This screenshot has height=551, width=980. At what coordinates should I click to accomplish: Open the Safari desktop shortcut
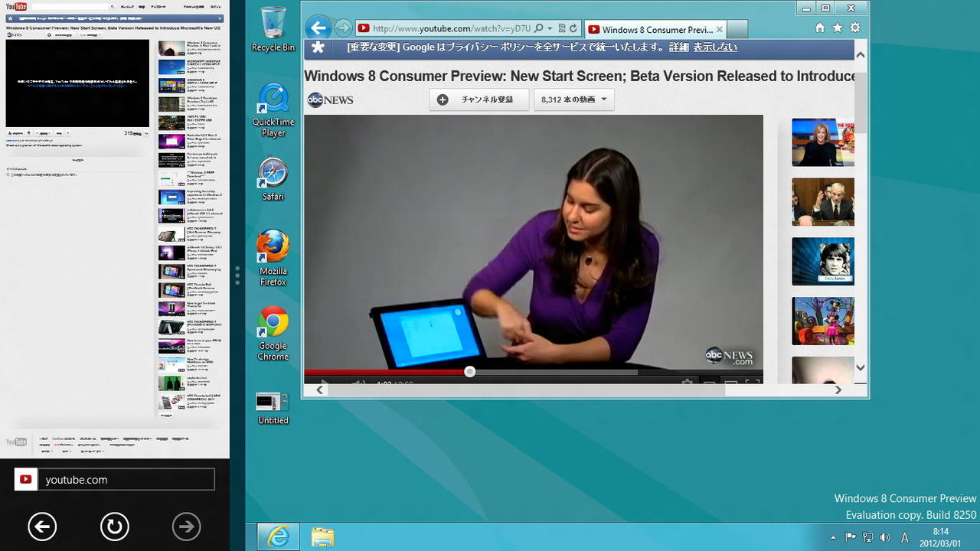tap(273, 179)
